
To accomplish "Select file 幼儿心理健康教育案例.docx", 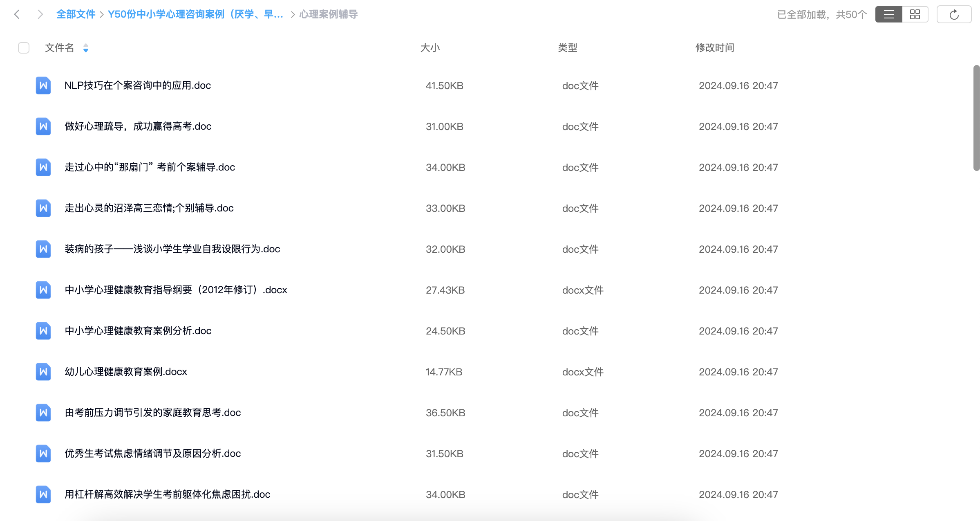I will [x=126, y=372].
